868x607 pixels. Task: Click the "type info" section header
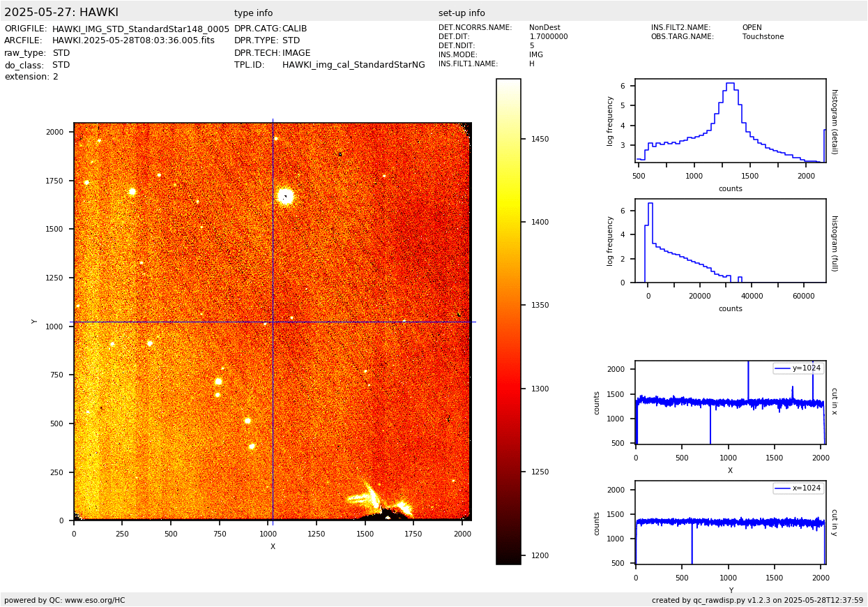(253, 13)
